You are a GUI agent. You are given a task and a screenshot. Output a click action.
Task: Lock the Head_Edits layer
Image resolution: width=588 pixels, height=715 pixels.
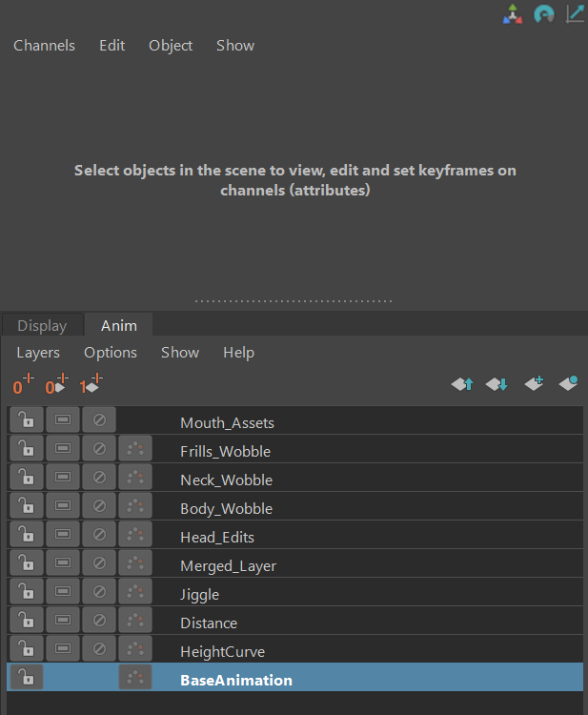27,535
